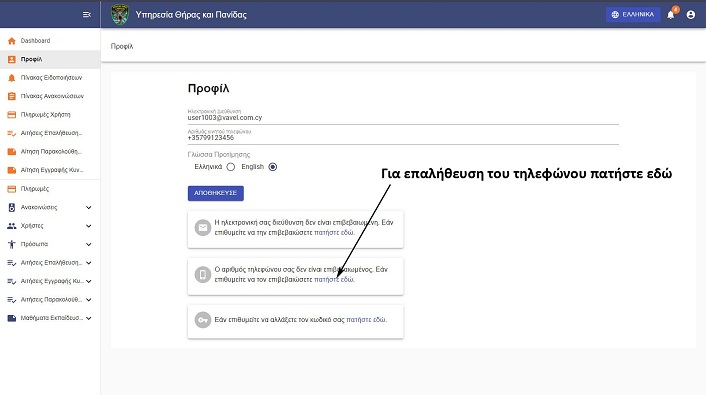Open the Πληρωμές Χρήστη menu item
This screenshot has width=706, height=395.
click(x=50, y=115)
